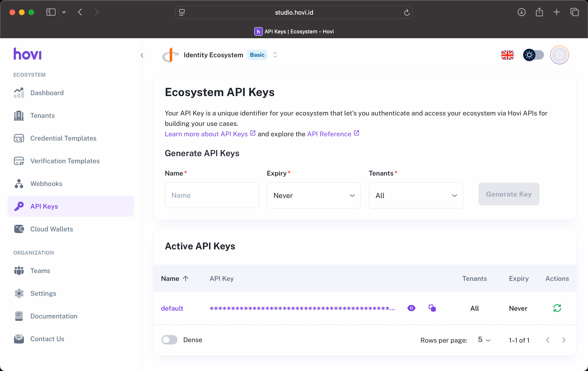Open Teams under Organization
Screen dimensions: 588x371
[x=71, y=271]
